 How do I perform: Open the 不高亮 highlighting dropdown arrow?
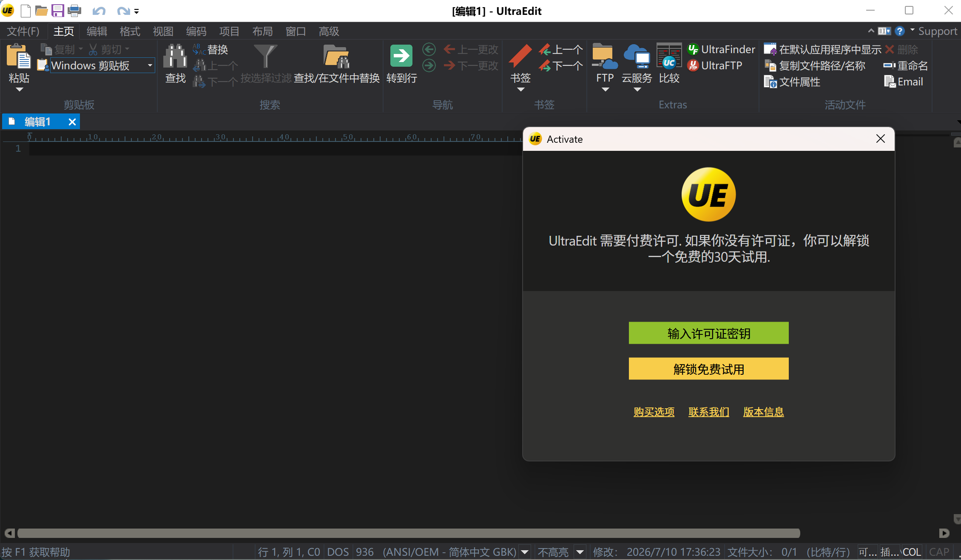[580, 552]
